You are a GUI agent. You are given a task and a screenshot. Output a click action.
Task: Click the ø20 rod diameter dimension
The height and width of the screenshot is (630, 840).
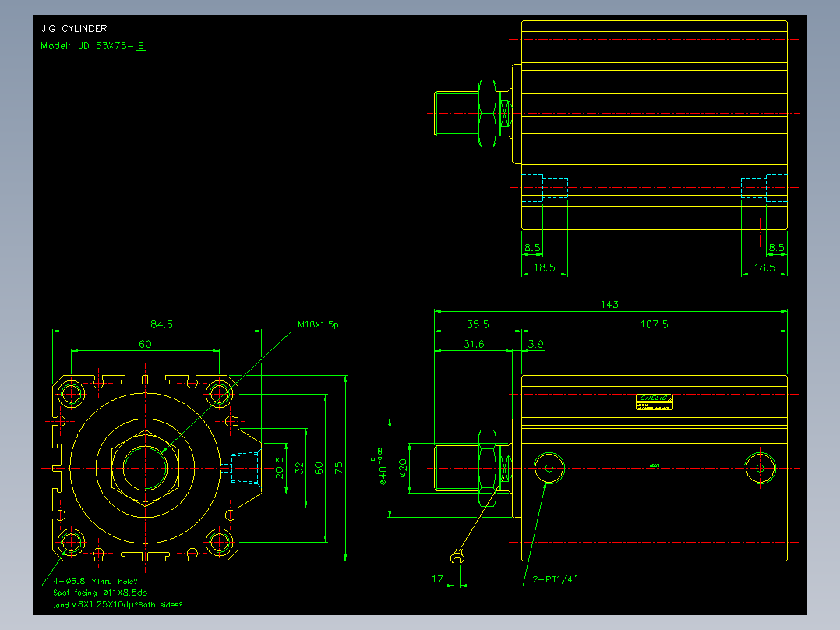tap(404, 468)
